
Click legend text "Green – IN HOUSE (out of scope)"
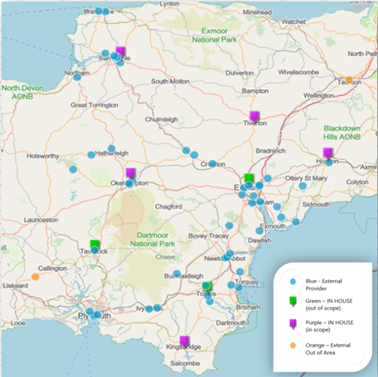click(329, 304)
